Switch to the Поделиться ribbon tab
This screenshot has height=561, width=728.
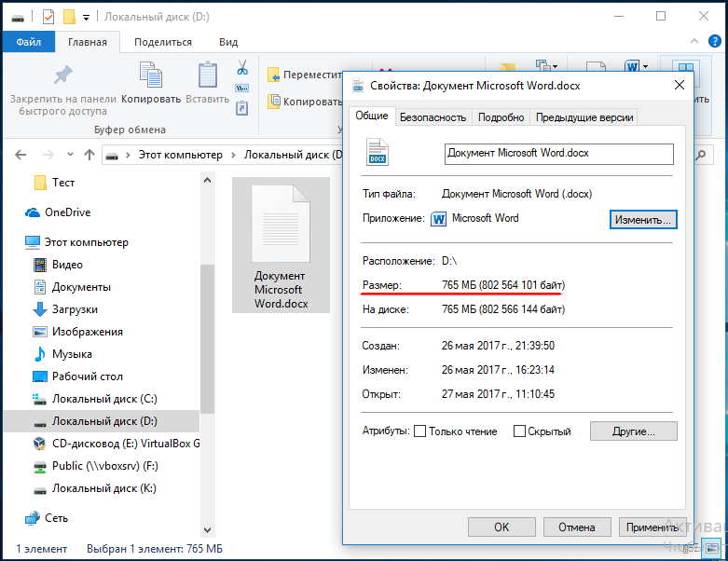[x=163, y=42]
